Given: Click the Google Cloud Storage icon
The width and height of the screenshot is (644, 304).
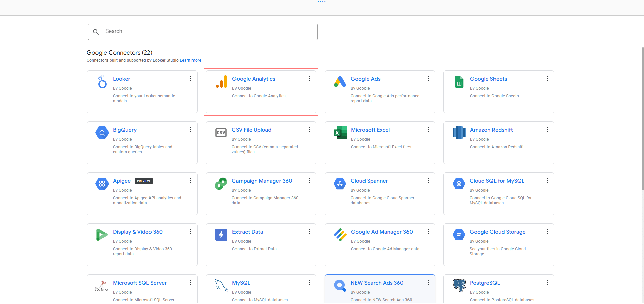Looking at the screenshot, I should click(459, 235).
